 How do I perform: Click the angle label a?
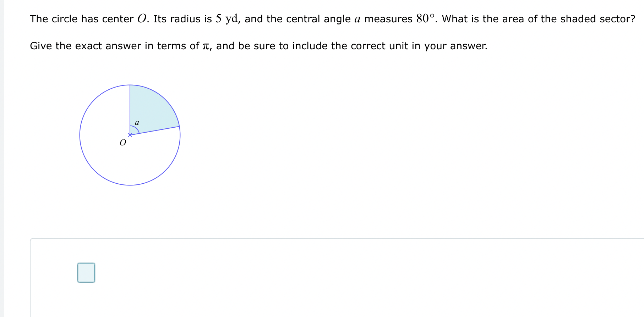(x=137, y=123)
